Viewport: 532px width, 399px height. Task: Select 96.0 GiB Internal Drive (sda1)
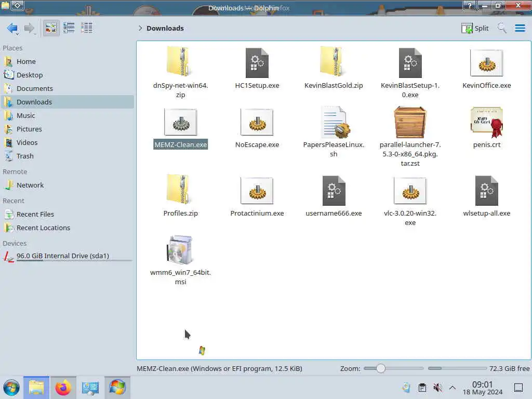(68, 257)
